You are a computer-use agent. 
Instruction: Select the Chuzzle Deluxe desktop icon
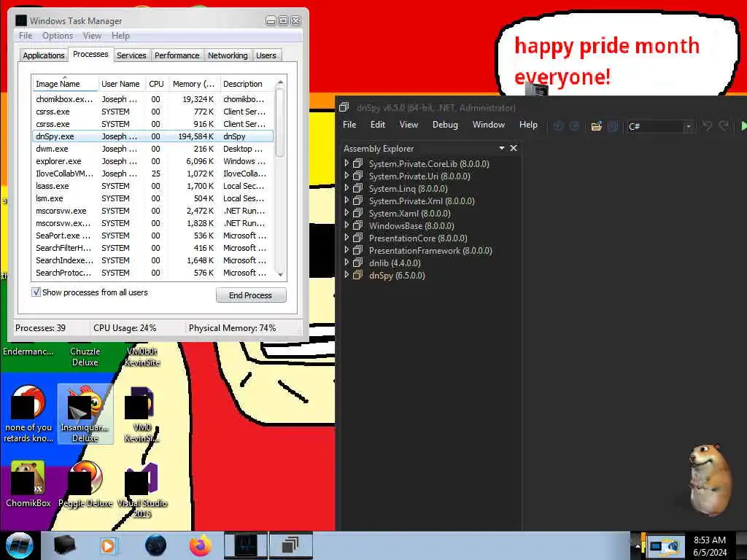coord(85,357)
